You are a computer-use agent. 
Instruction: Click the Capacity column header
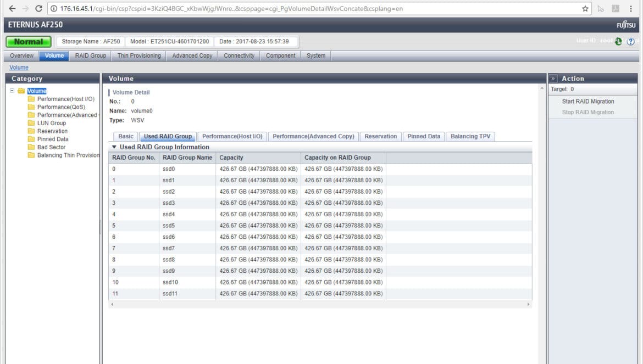[258, 158]
